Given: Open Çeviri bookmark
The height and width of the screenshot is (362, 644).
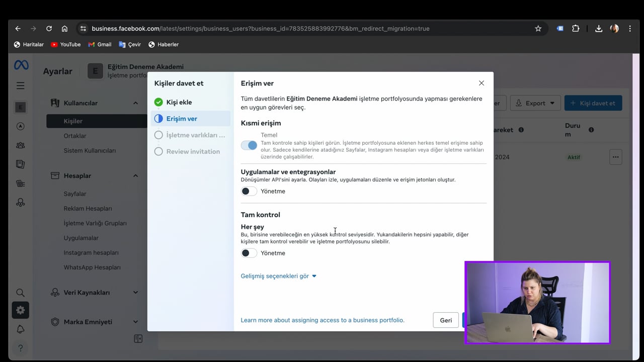Looking at the screenshot, I should [130, 44].
